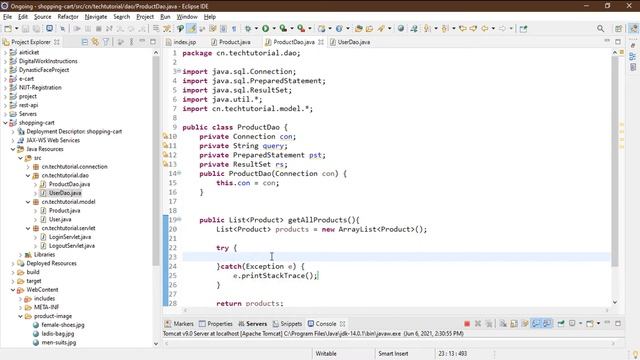Open the Refactor menu
Screen dimensions: 640x360
68,17
